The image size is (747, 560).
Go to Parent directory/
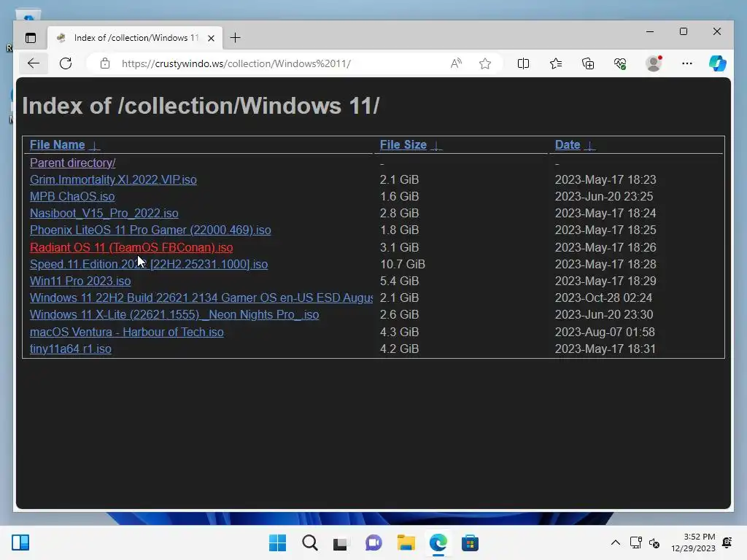[72, 163]
